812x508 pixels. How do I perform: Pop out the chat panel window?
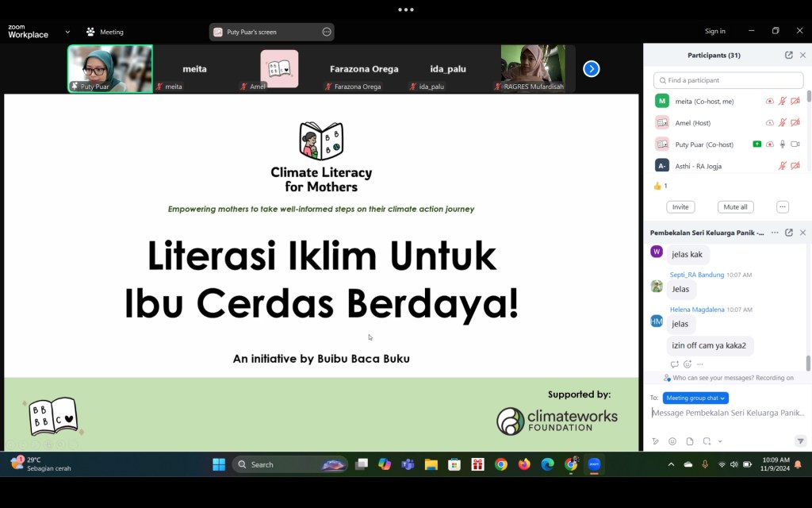pyautogui.click(x=789, y=233)
